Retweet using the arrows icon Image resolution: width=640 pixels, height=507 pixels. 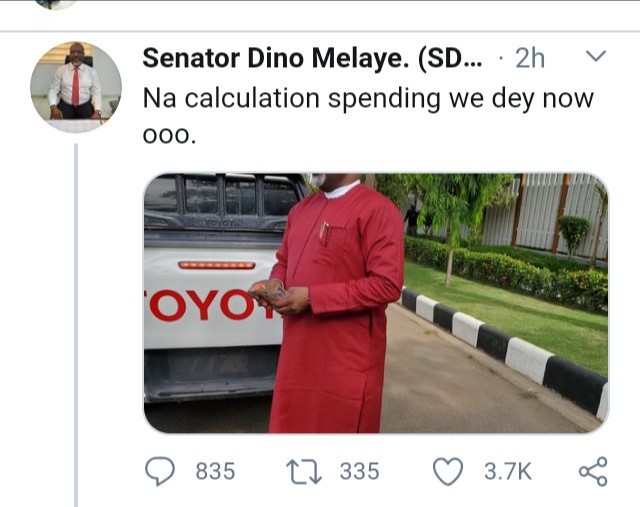pyautogui.click(x=304, y=472)
